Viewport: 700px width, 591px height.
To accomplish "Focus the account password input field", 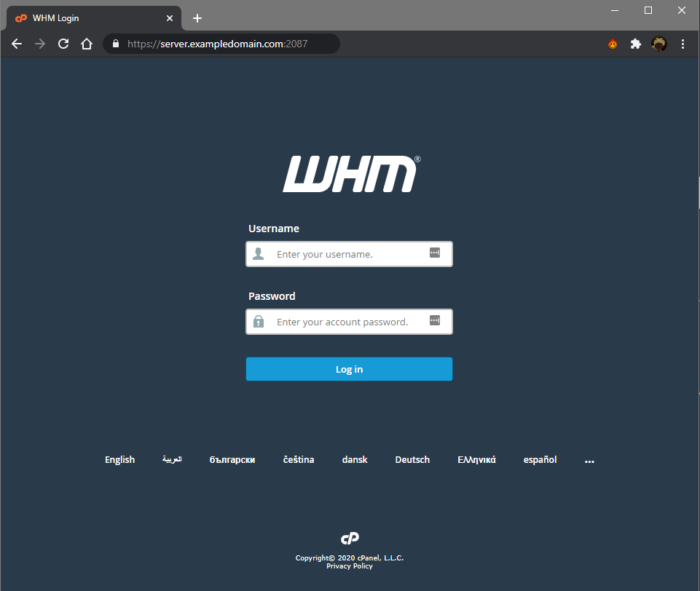I will [349, 322].
